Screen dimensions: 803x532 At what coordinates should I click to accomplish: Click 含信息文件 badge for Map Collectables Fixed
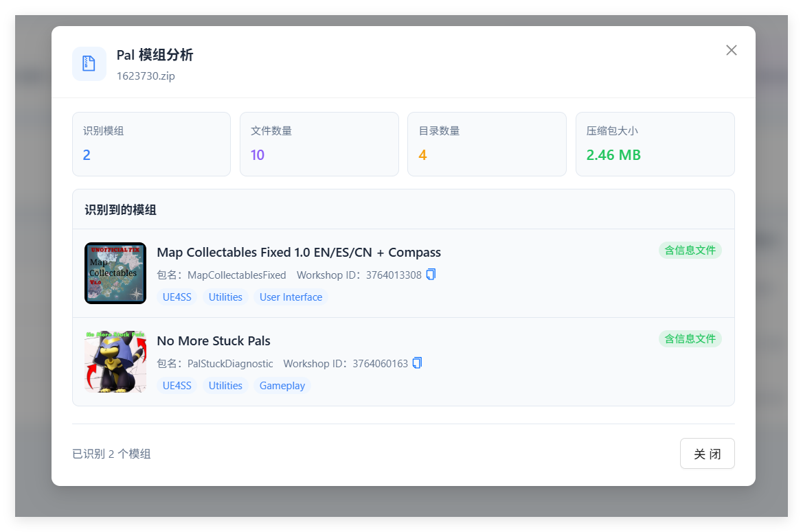(x=690, y=250)
